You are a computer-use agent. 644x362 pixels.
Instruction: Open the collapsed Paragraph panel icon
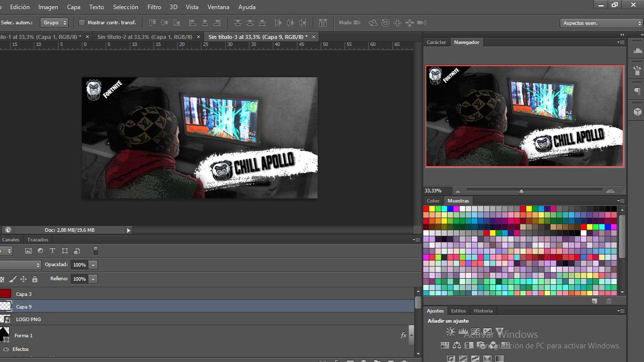click(637, 91)
